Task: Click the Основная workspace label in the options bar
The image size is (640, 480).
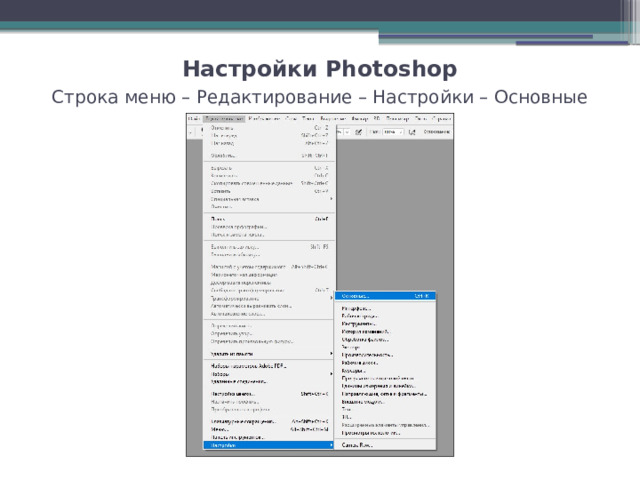Action: [x=437, y=132]
